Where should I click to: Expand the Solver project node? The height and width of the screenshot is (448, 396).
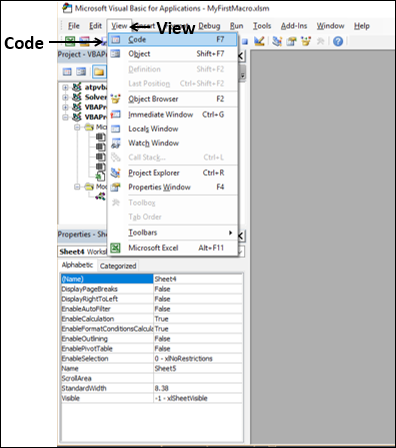[65, 97]
